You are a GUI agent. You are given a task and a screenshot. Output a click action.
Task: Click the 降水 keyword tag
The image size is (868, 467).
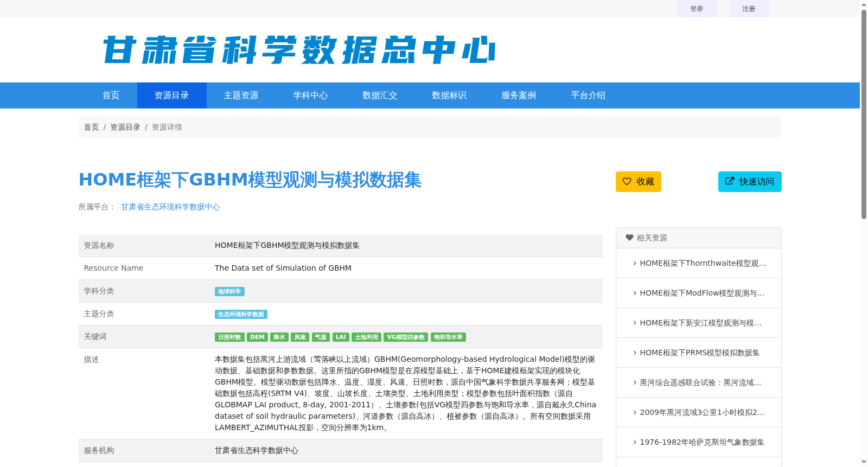click(279, 337)
